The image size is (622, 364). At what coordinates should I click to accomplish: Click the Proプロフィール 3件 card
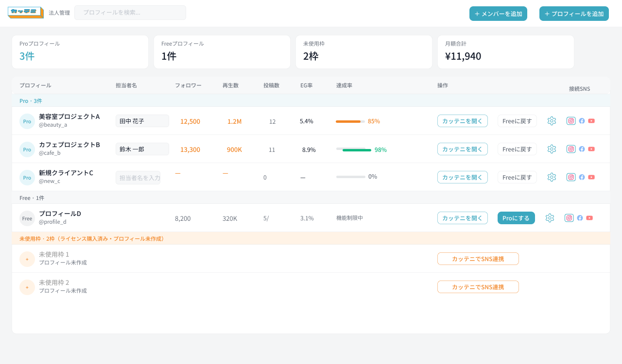click(80, 52)
